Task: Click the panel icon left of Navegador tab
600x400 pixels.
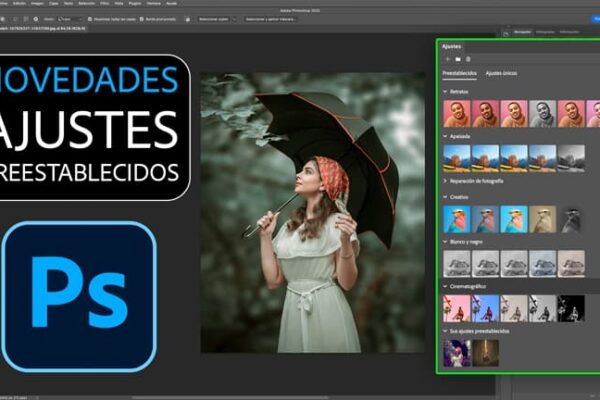Action: [x=505, y=34]
